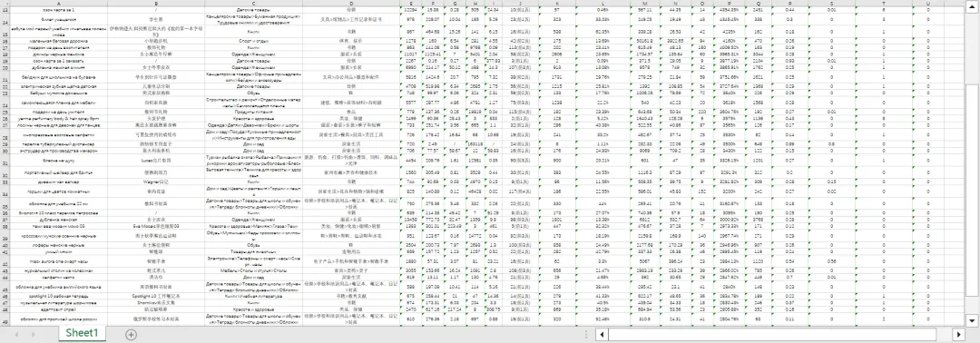Click the vertical scrollbar down arrow

(x=971, y=320)
